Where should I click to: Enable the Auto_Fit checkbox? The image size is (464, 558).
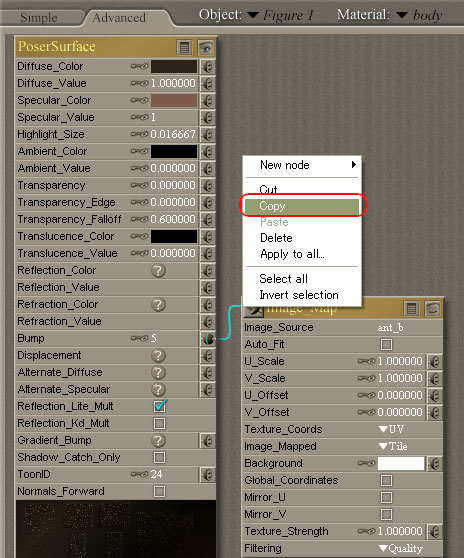[x=386, y=344]
